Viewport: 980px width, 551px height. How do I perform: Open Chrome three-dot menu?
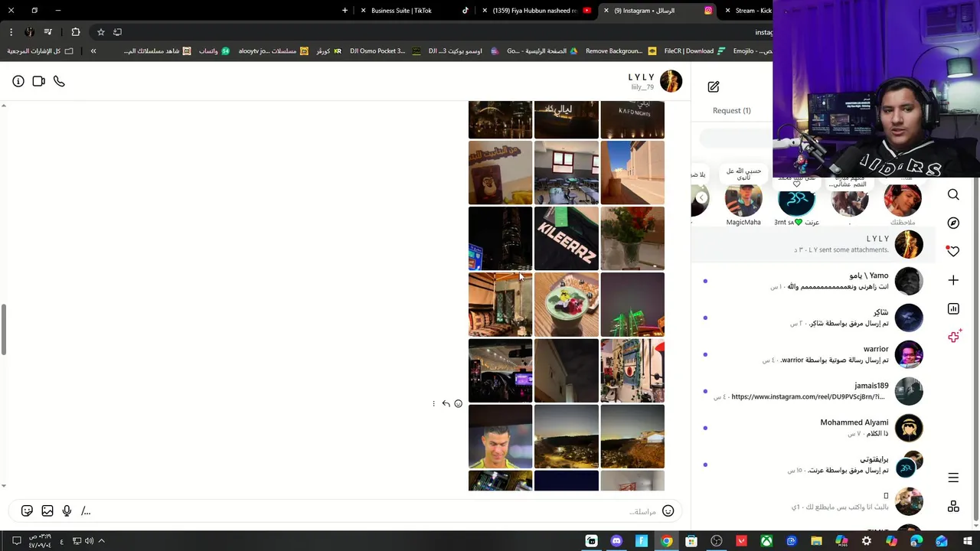[11, 32]
